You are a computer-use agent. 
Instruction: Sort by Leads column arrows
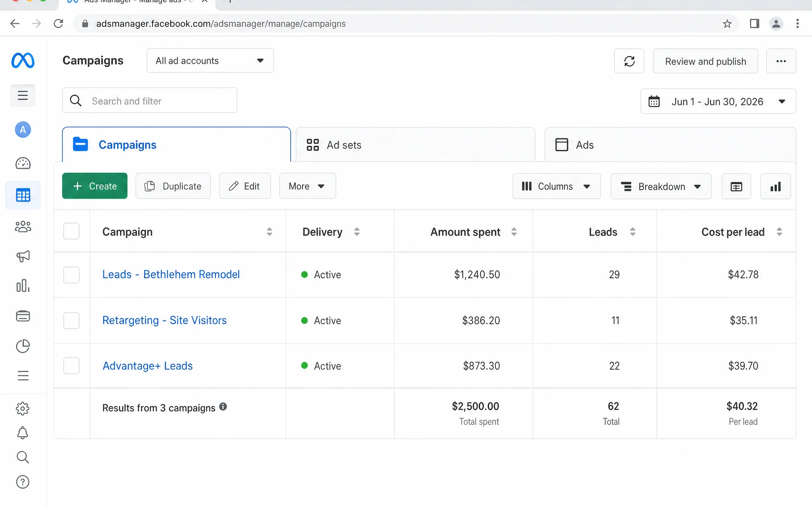(633, 232)
